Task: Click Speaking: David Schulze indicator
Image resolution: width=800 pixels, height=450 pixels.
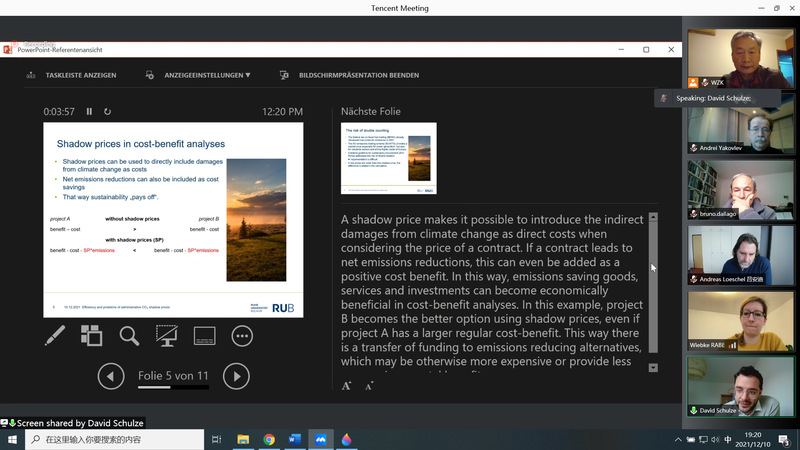Action: [717, 98]
